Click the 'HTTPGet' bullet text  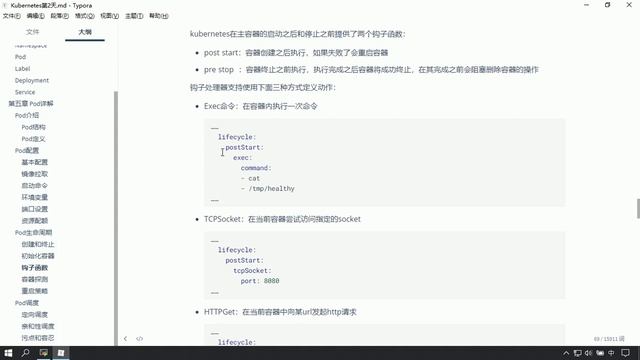pyautogui.click(x=280, y=312)
